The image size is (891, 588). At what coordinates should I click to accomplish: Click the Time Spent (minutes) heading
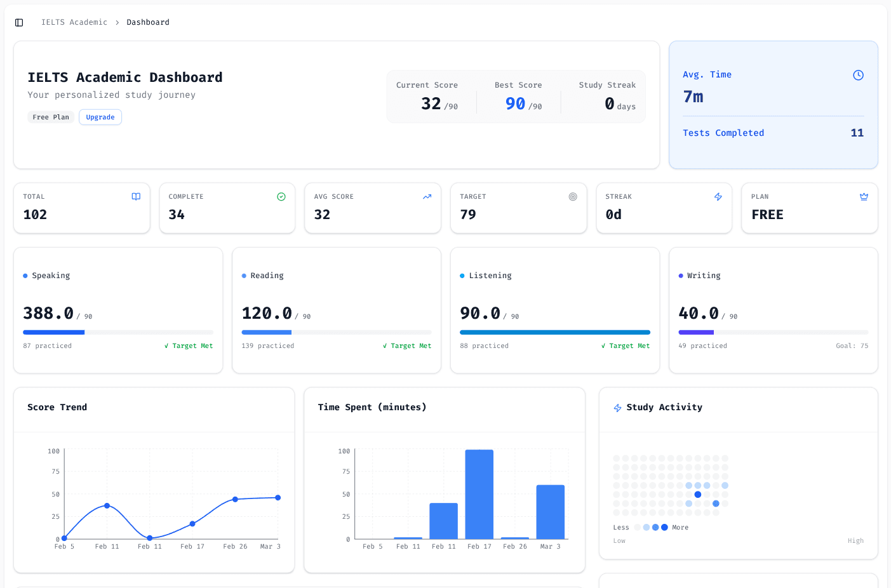(372, 407)
